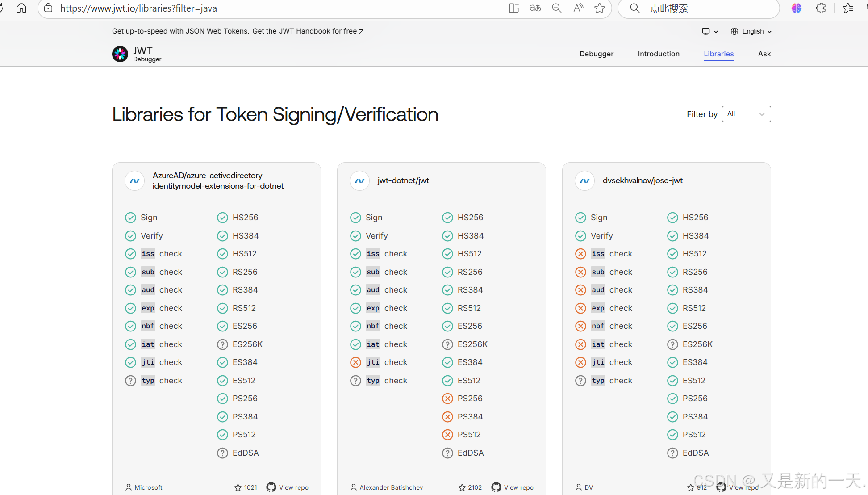The height and width of the screenshot is (495, 868).
Task: Click ES256K question mark in AzureAD card
Action: click(222, 344)
